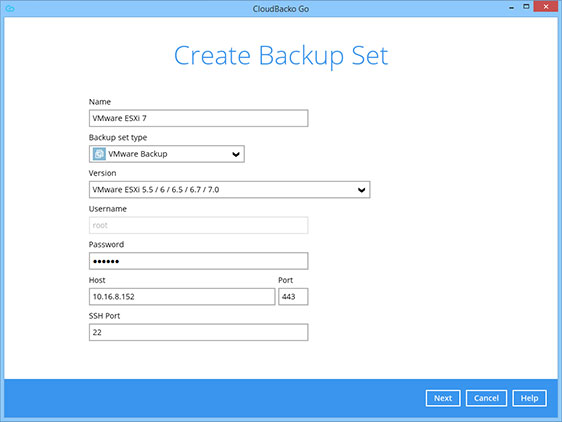Click the CloudBacko logo icon in title bar
The height and width of the screenshot is (422, 562).
pos(10,8)
